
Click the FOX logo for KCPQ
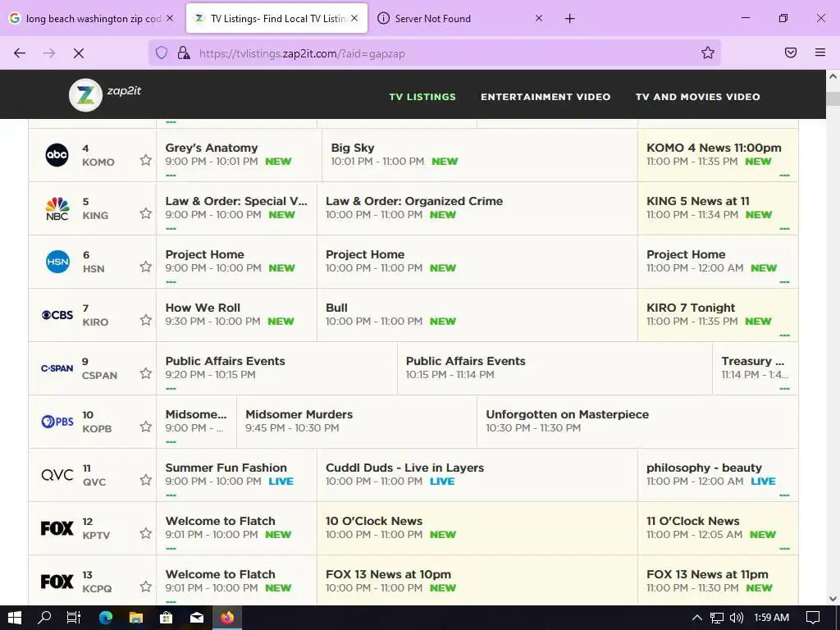(57, 582)
